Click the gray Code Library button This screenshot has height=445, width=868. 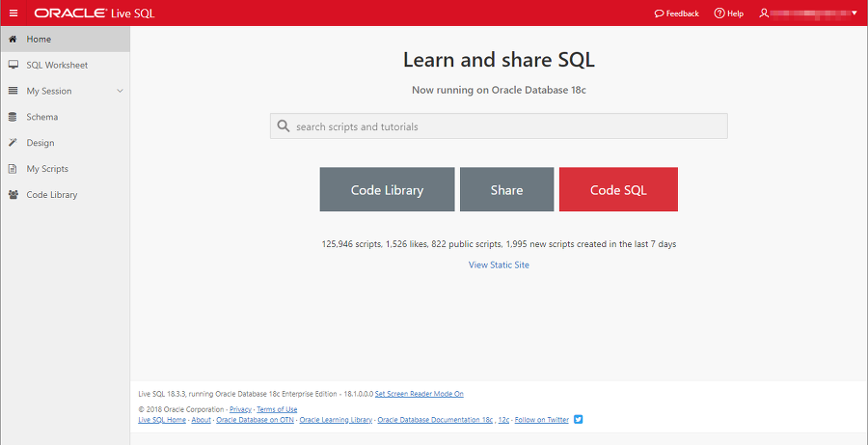tap(387, 189)
